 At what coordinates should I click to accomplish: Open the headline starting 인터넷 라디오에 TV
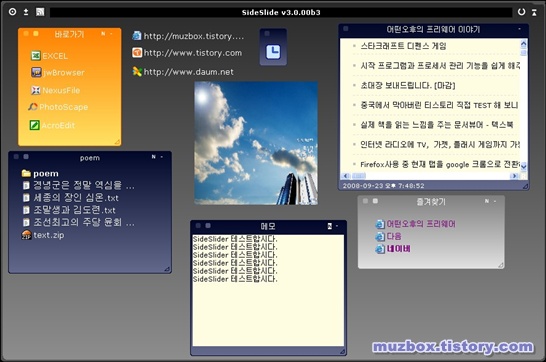[x=440, y=144]
